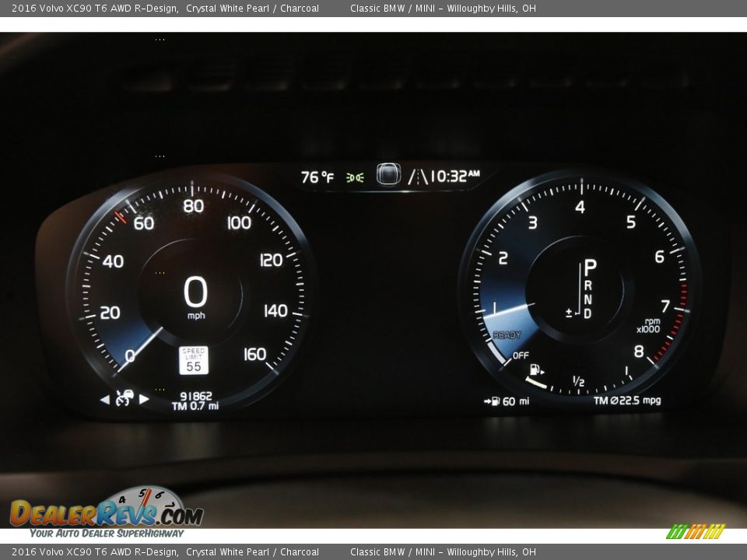Click the top caption 2016 Volvo XC90 title
The width and height of the screenshot is (747, 560).
[x=95, y=8]
